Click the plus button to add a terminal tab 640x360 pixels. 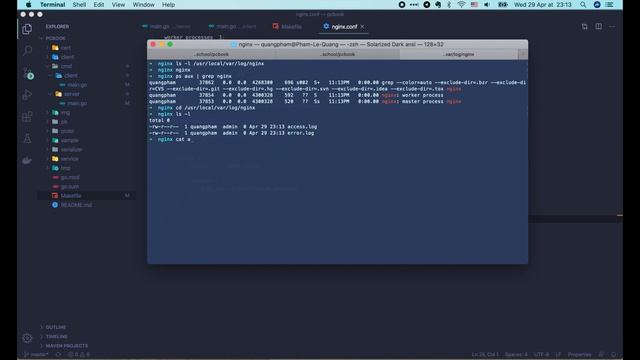pos(523,54)
